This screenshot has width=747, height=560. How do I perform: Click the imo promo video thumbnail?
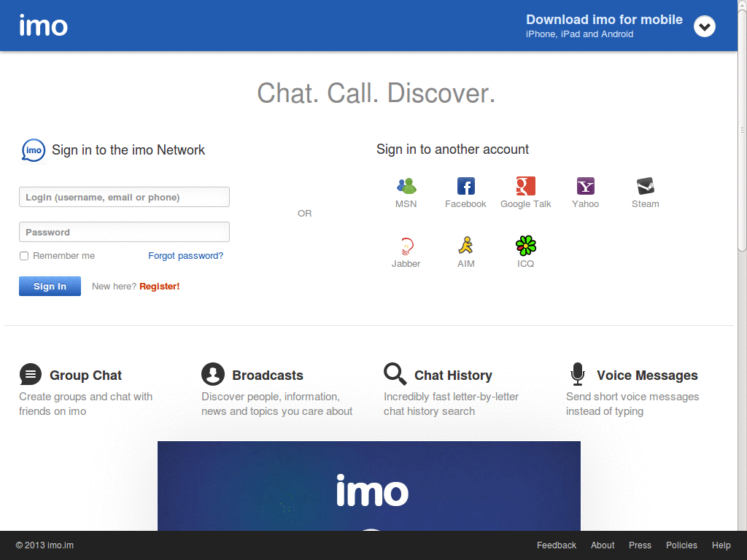point(369,486)
